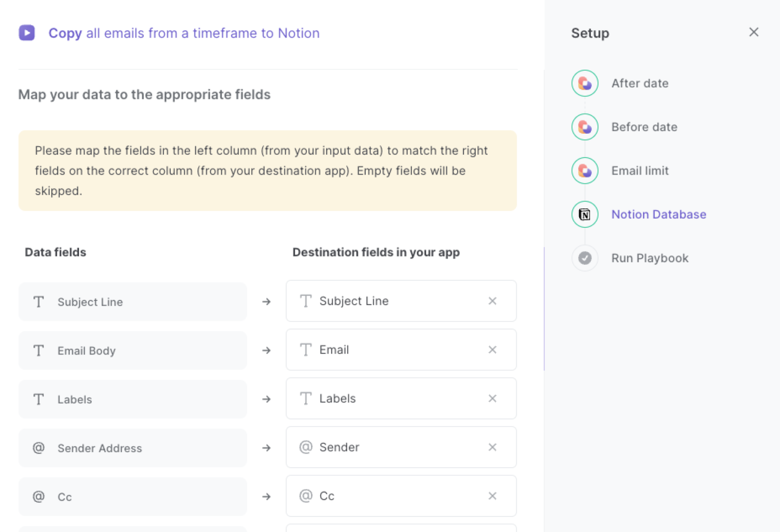The height and width of the screenshot is (532, 780).
Task: Click the Email Body data field
Action: [133, 351]
